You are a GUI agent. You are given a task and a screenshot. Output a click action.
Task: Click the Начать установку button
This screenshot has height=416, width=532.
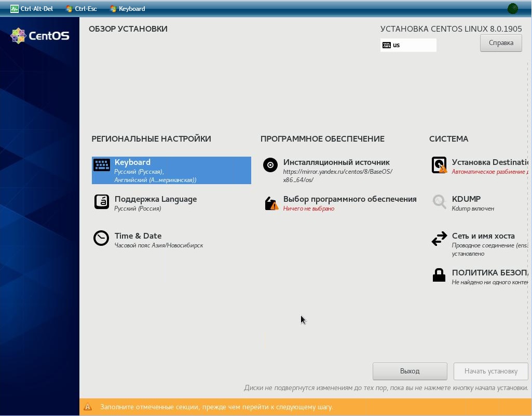(x=490, y=371)
